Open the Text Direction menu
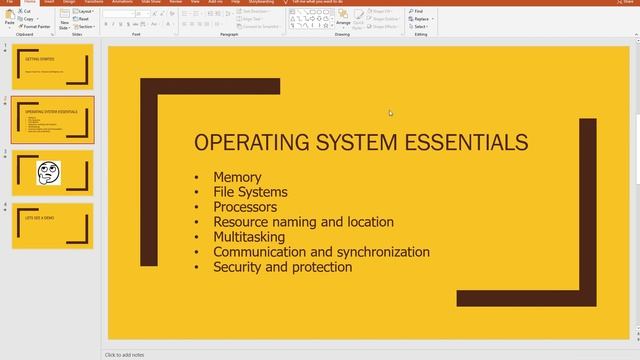This screenshot has width=640, height=360. click(252, 11)
